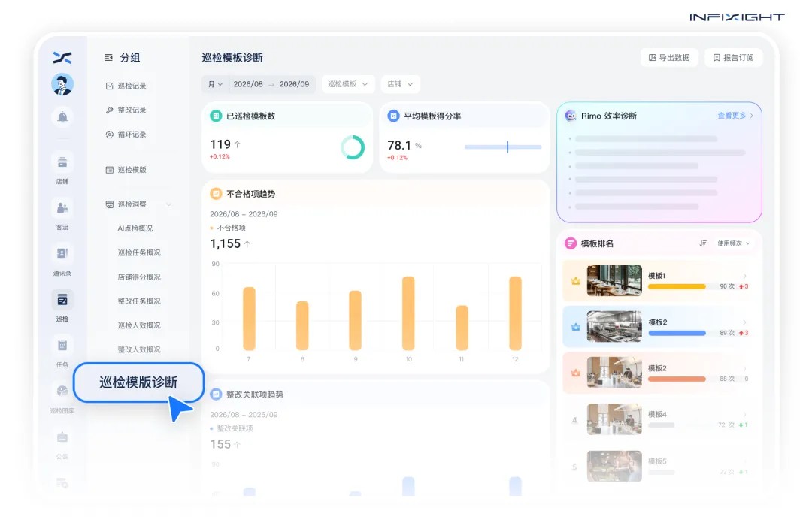Click the 1,155 不合格项 value
The height and width of the screenshot is (523, 812).
226,244
